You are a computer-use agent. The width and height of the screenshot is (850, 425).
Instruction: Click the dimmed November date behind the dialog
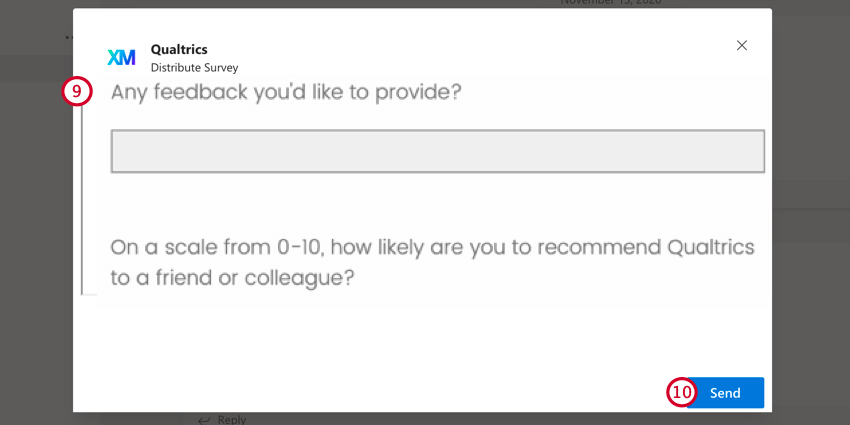pyautogui.click(x=611, y=3)
